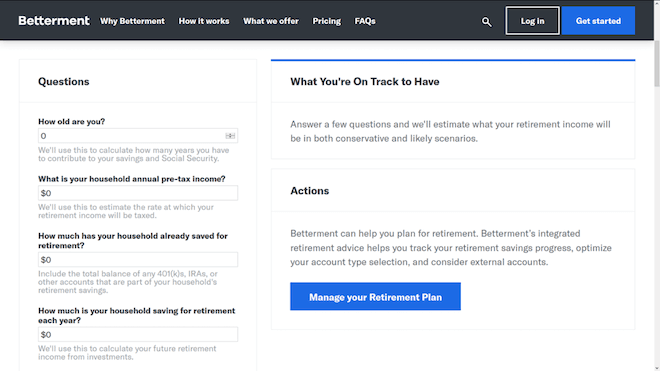
Task: Click the Log in button
Action: pos(532,21)
